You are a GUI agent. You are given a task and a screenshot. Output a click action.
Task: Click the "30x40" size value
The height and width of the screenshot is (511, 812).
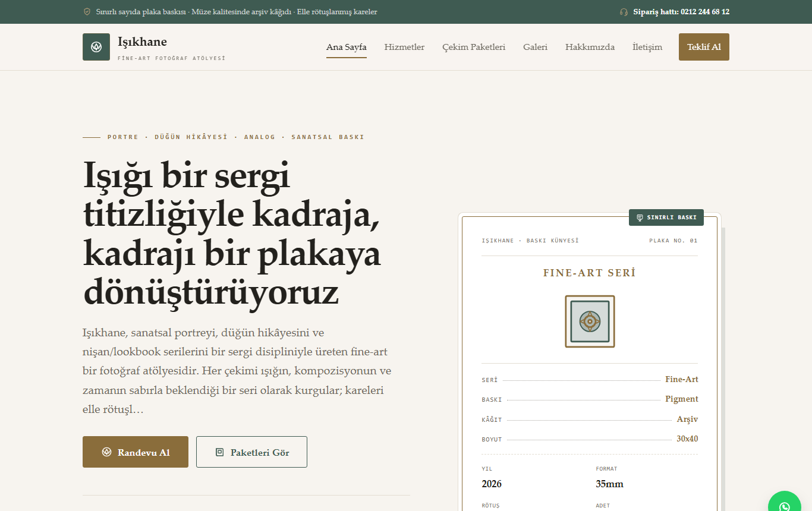(x=687, y=439)
